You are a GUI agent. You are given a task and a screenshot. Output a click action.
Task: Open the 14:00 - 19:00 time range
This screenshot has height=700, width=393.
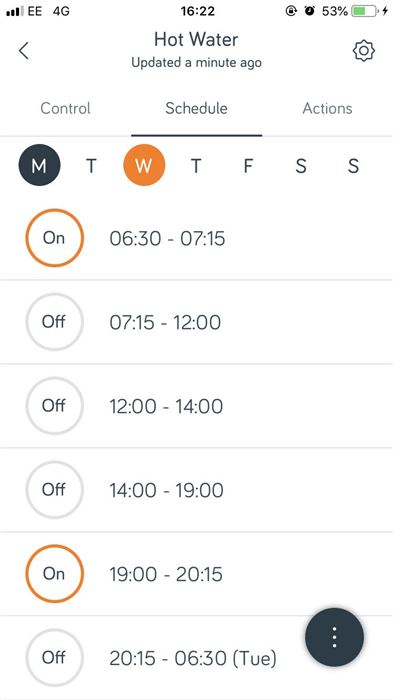pos(167,490)
